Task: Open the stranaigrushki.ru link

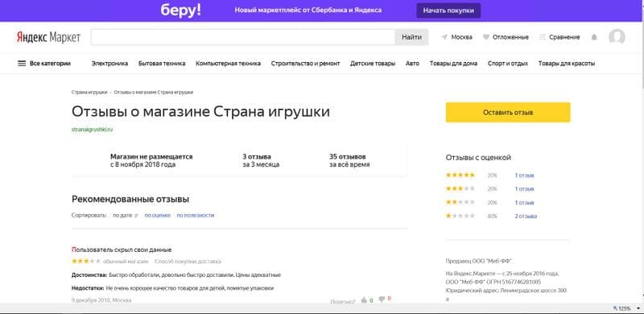Action: point(92,129)
